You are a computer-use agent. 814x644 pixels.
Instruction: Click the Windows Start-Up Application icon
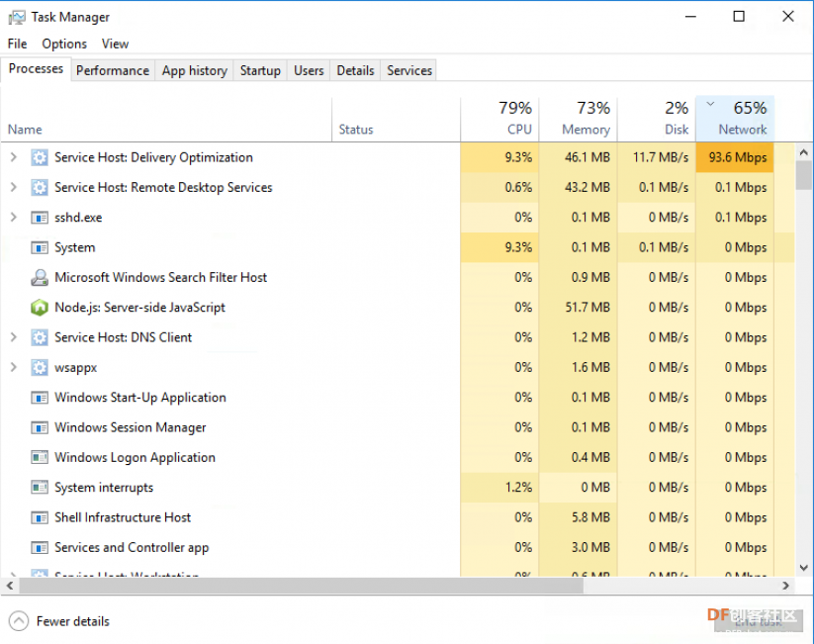pos(40,398)
